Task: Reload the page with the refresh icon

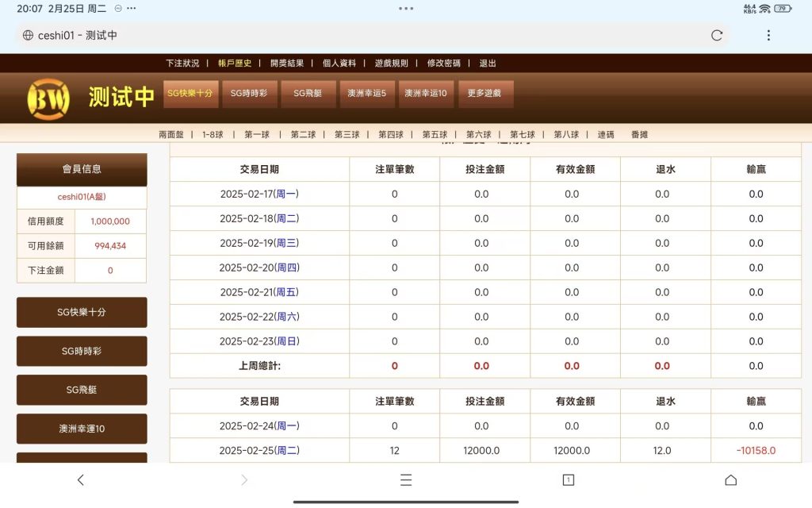Action: click(x=717, y=35)
